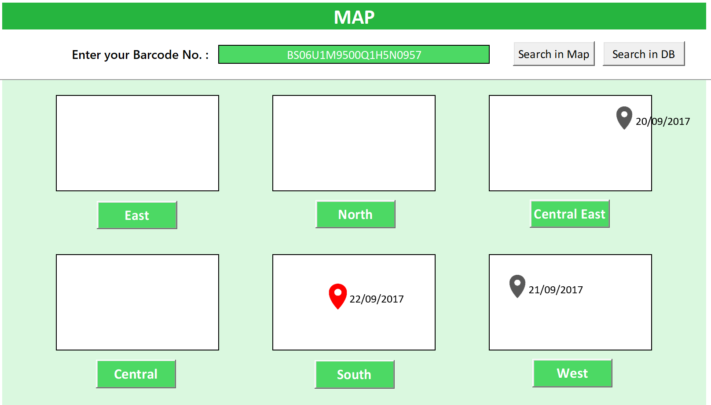711x405 pixels.
Task: Select the East region button
Action: tap(137, 215)
